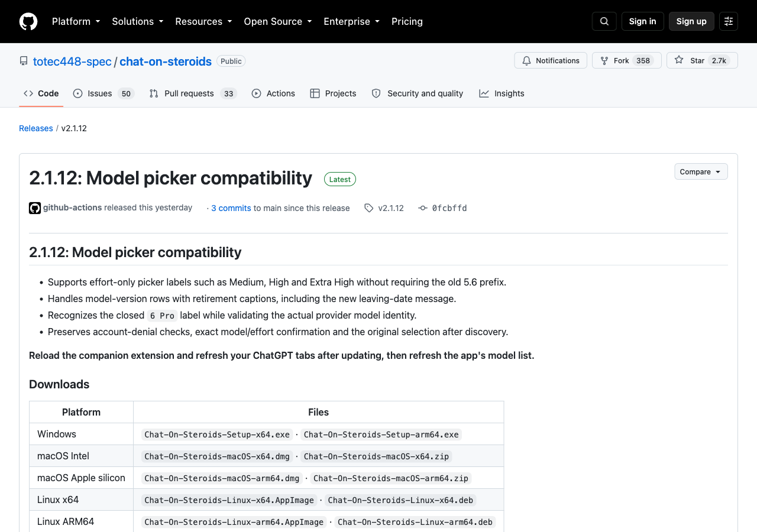The width and height of the screenshot is (757, 532).
Task: Click Chat-On-Steroids-macOS-x64.dmg file name
Action: pyautogui.click(x=217, y=456)
